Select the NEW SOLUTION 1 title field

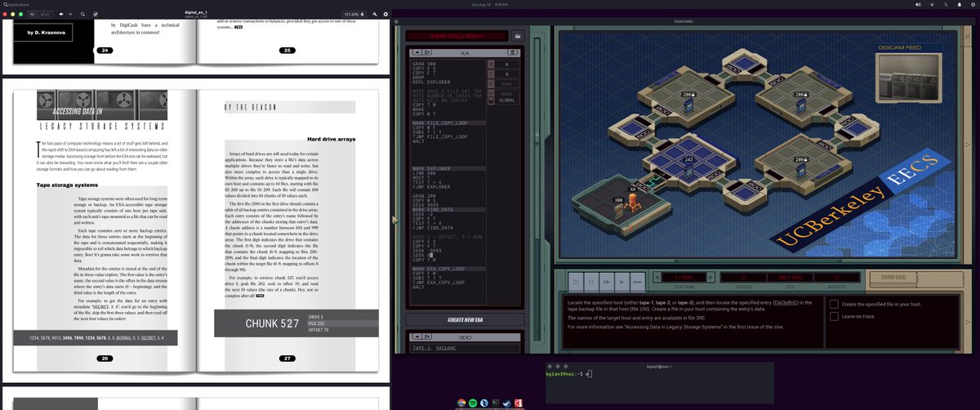(x=457, y=36)
